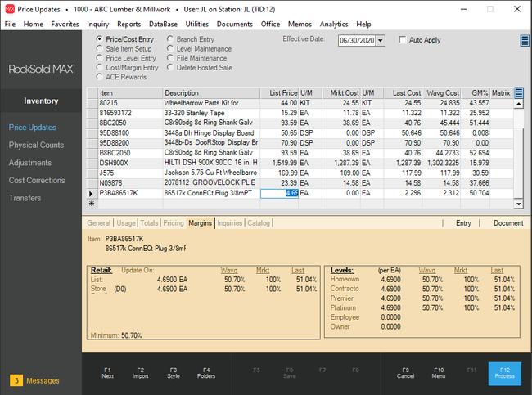The width and height of the screenshot is (532, 395).
Task: Switch to the Pricing tab
Action: [x=173, y=222]
